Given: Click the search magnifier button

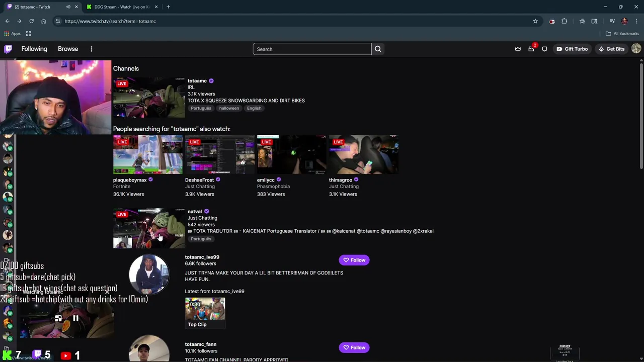Looking at the screenshot, I should point(378,49).
